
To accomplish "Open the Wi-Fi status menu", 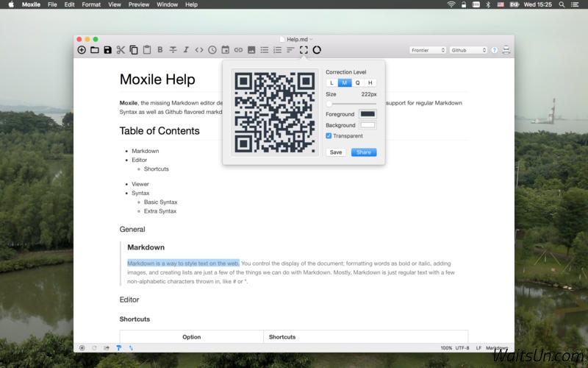I will [451, 4].
